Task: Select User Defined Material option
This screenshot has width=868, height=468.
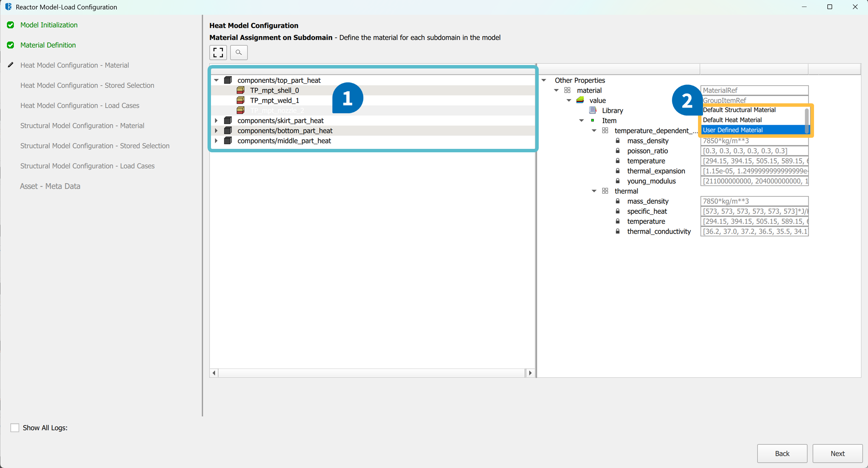Action: point(732,130)
